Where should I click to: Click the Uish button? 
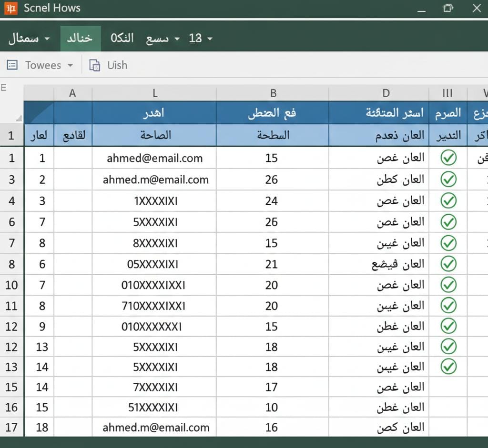pyautogui.click(x=116, y=65)
